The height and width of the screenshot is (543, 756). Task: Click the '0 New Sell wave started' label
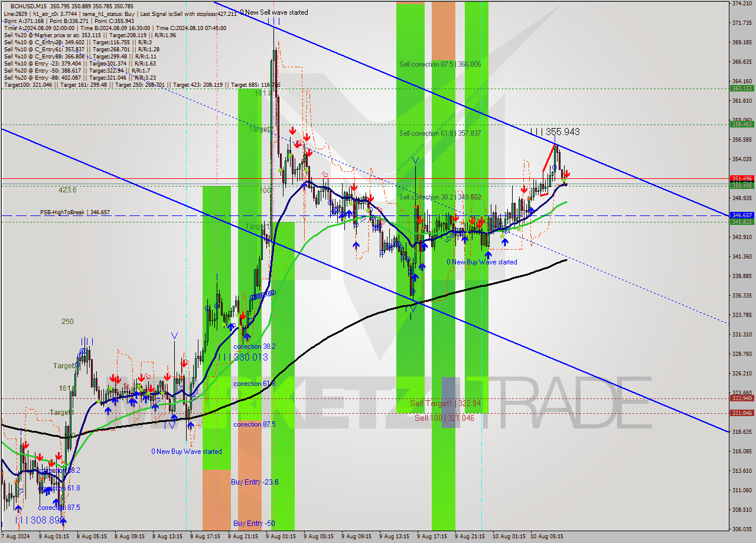tap(273, 12)
